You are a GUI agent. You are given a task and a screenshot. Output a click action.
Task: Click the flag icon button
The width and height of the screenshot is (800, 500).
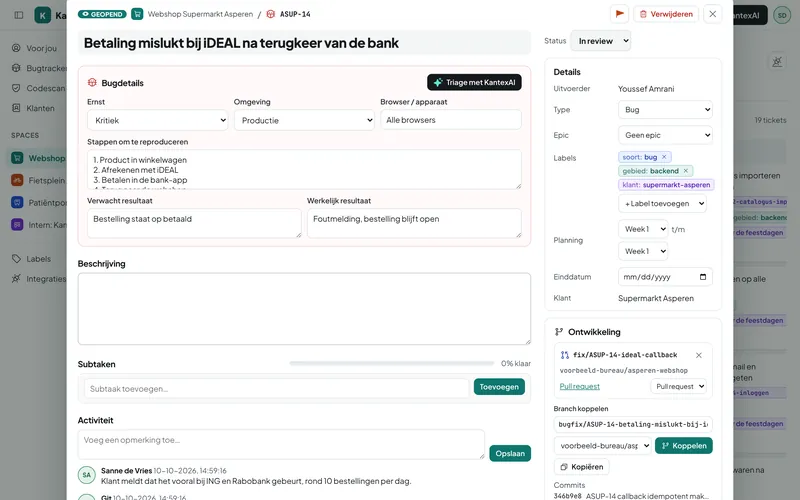click(619, 14)
